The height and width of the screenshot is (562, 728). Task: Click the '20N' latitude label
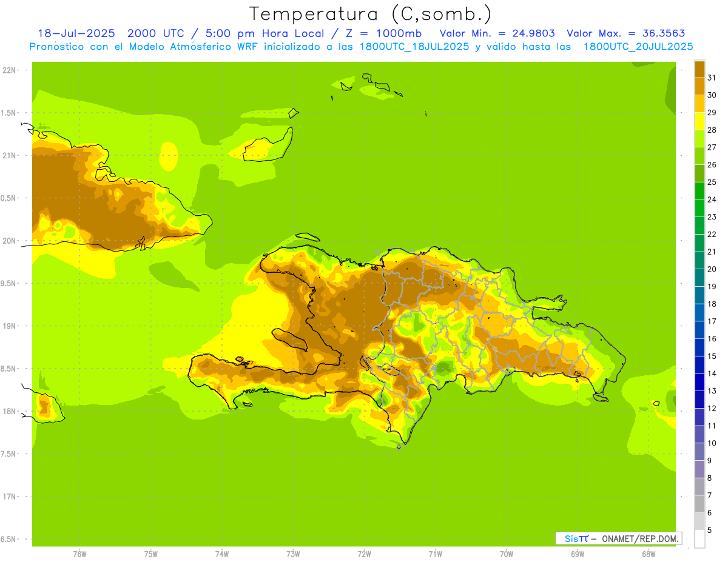point(8,241)
